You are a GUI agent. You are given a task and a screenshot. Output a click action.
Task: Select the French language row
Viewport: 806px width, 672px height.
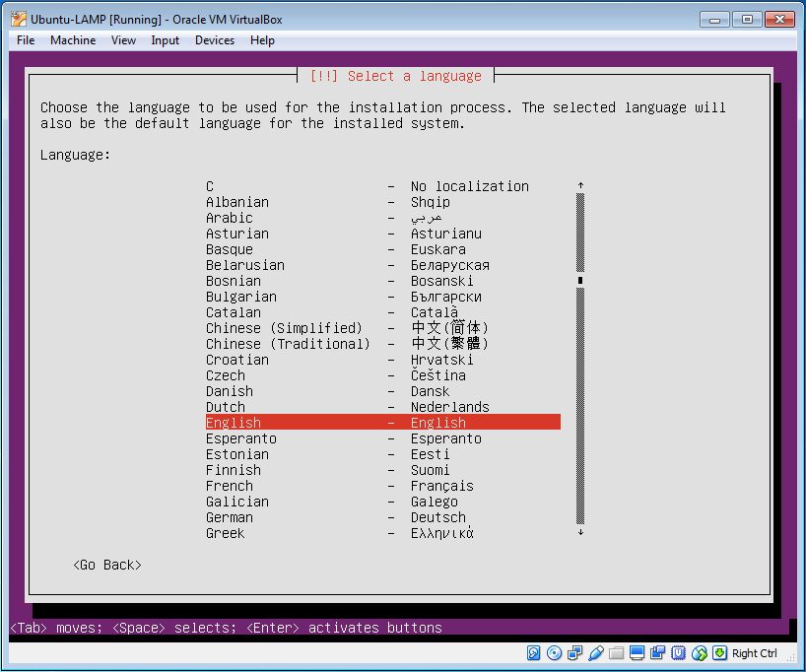[x=383, y=486]
